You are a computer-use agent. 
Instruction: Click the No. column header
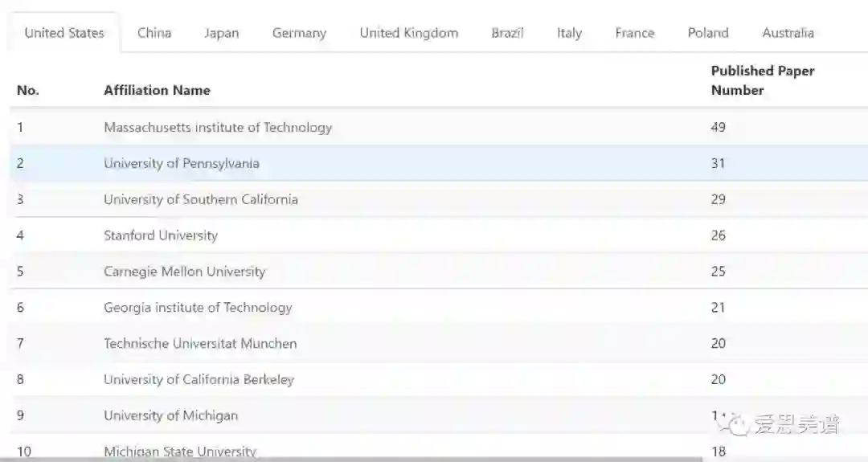(x=28, y=90)
